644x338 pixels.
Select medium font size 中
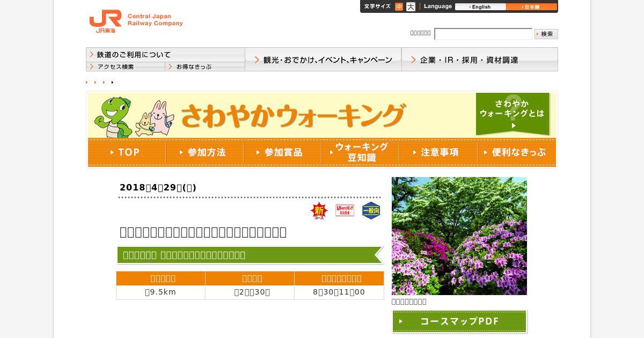coord(399,7)
